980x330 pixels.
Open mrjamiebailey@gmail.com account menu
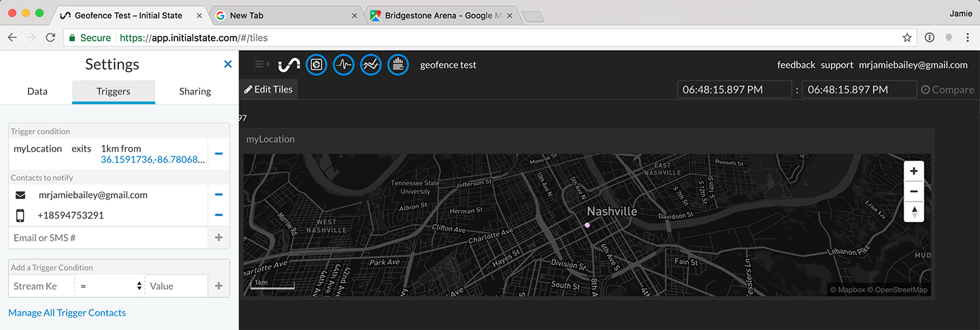point(913,65)
